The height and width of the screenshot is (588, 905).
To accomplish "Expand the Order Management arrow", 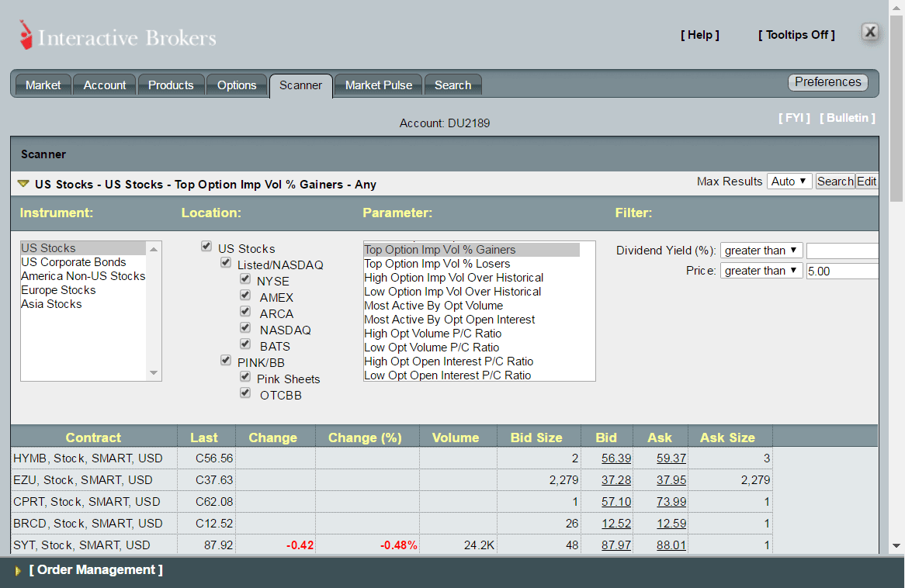I will [19, 571].
